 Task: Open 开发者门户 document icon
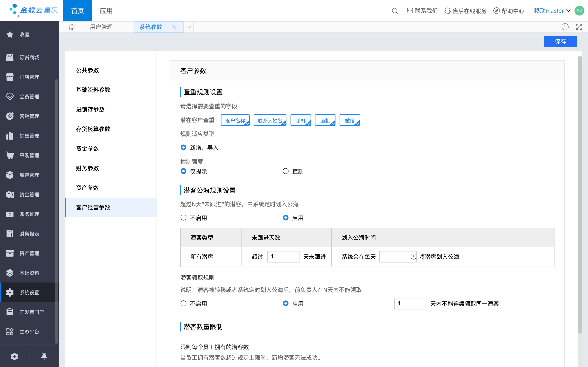coord(10,312)
